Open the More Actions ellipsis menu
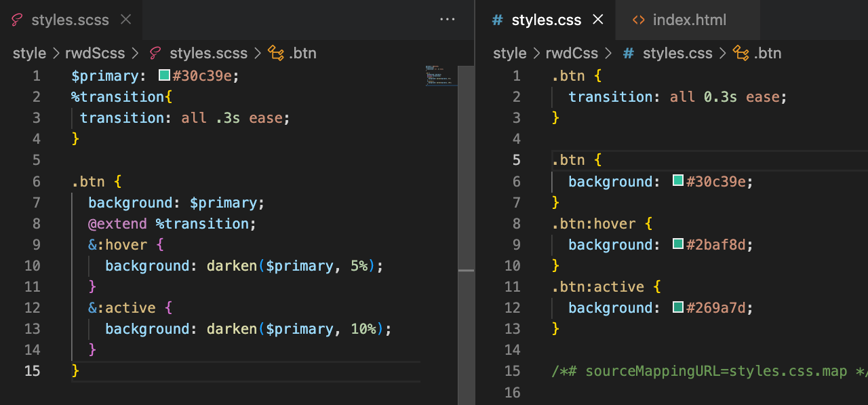 coord(448,20)
